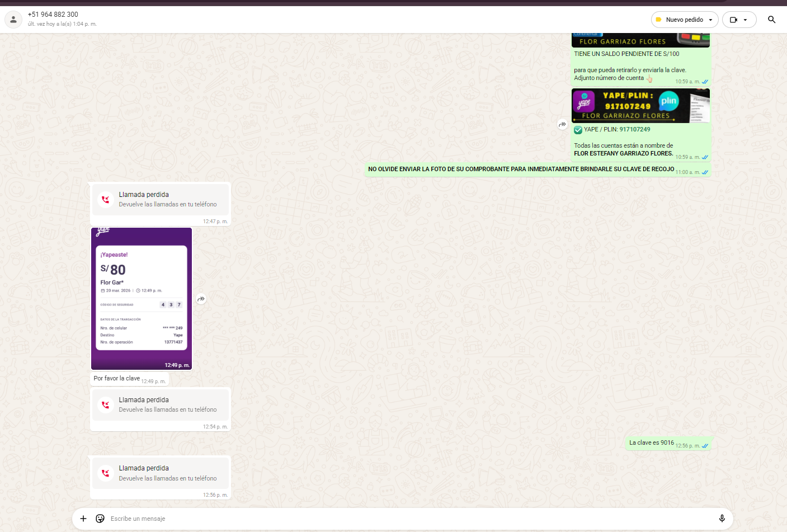
Task: Expand the video call options arrow
Action: 745,20
